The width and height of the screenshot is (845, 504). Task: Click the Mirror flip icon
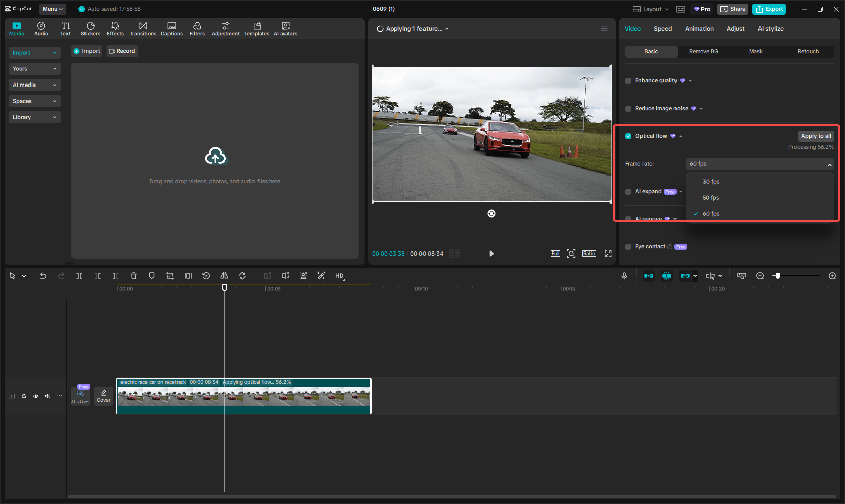[x=224, y=276]
